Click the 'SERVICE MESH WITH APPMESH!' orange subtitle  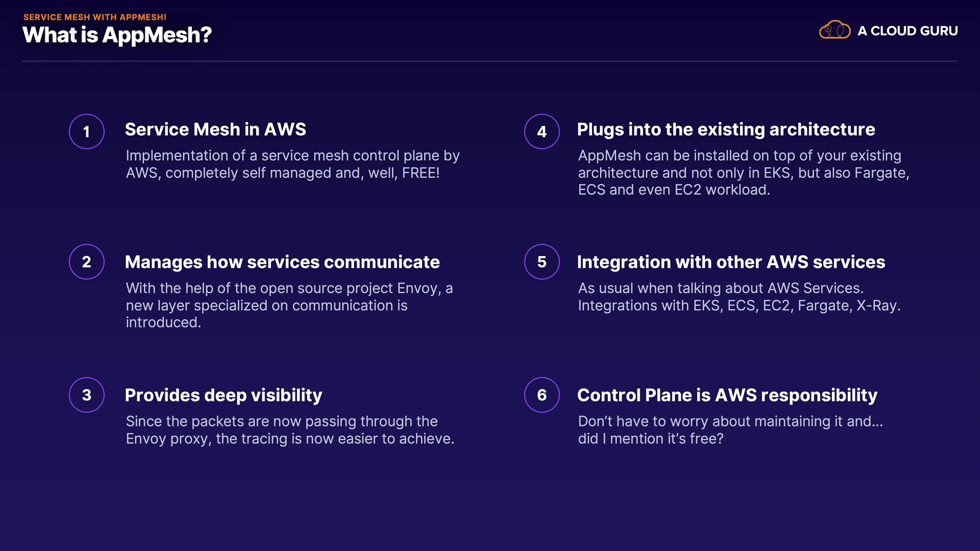[95, 17]
